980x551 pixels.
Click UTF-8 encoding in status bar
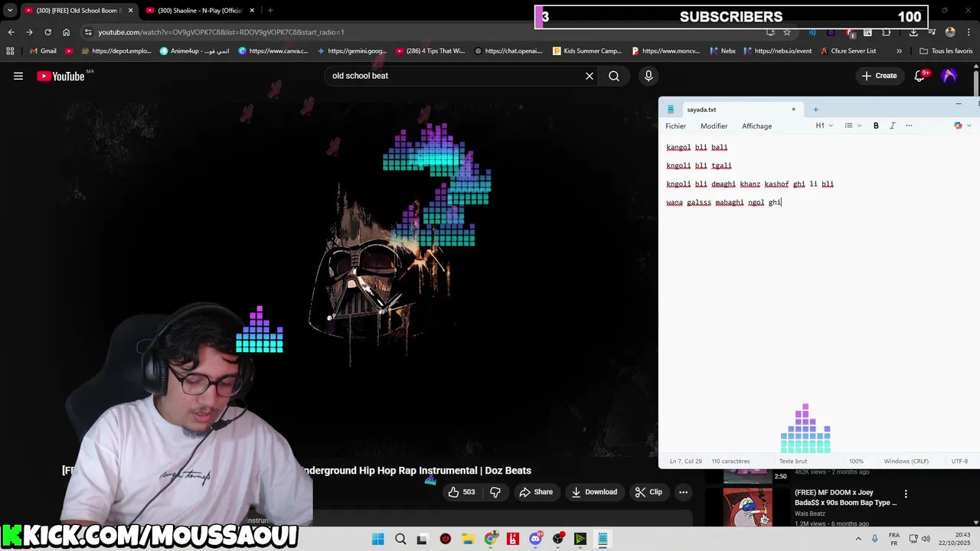tap(959, 461)
